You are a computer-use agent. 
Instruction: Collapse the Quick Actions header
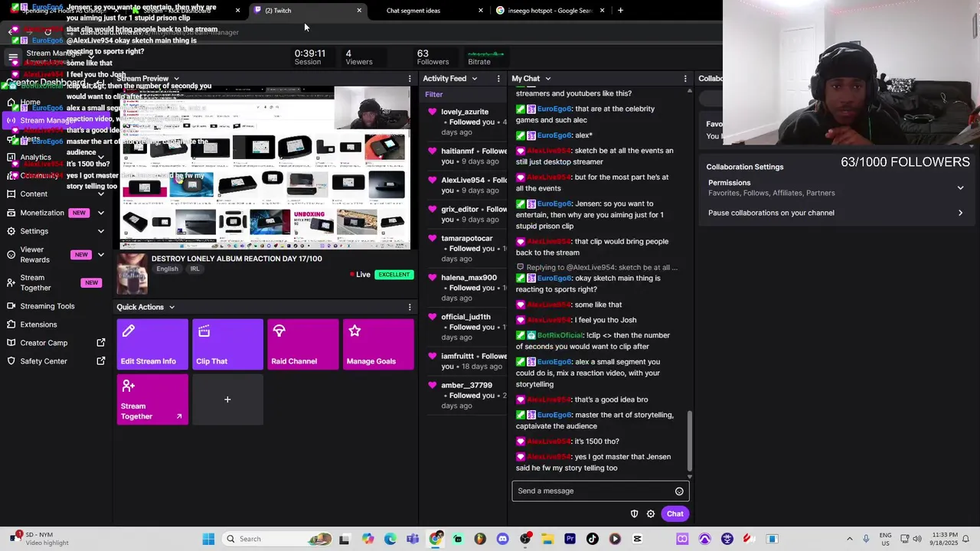pos(171,307)
